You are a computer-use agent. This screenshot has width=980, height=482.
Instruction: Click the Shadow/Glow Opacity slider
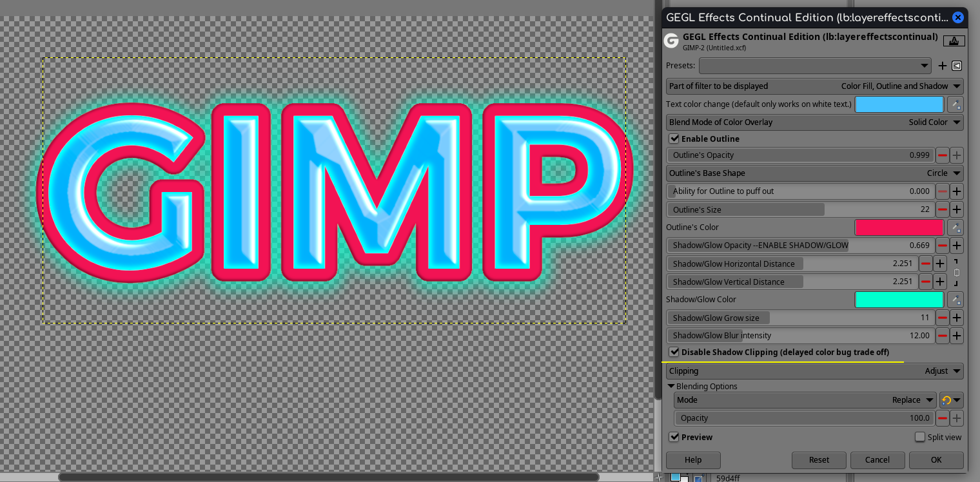800,246
